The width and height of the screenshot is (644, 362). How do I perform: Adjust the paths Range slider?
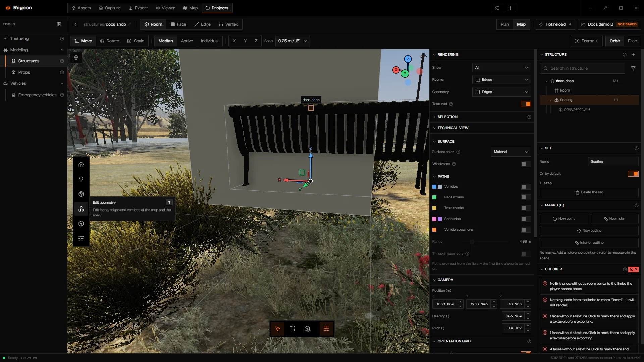472,242
